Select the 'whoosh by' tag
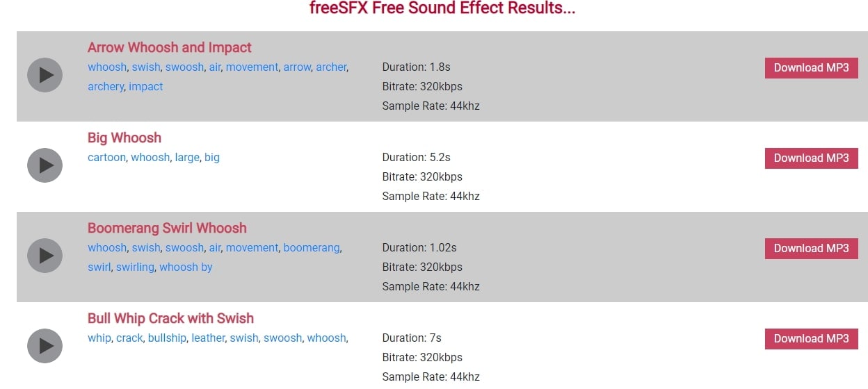 [x=186, y=267]
